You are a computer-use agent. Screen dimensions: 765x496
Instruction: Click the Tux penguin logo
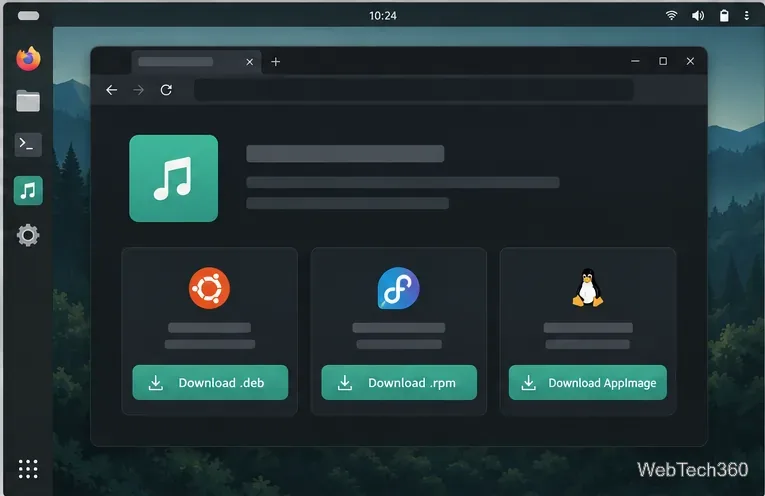pos(588,288)
